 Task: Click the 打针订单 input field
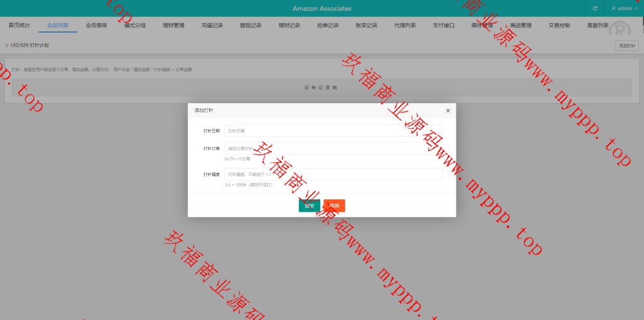tap(333, 148)
